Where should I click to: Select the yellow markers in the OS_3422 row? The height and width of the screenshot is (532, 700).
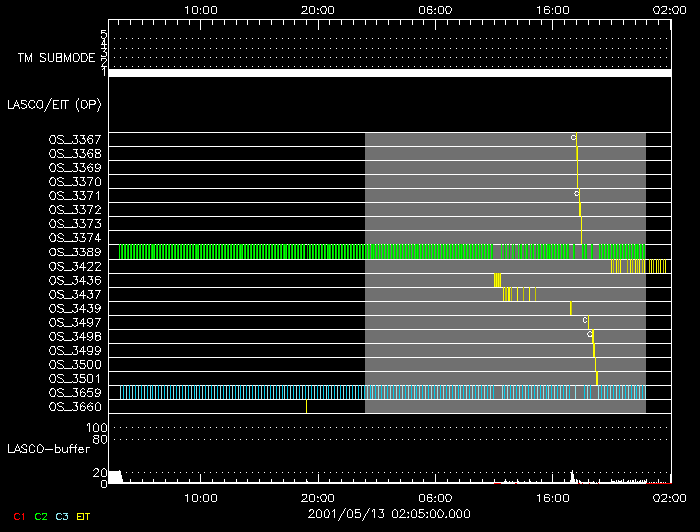(638, 266)
